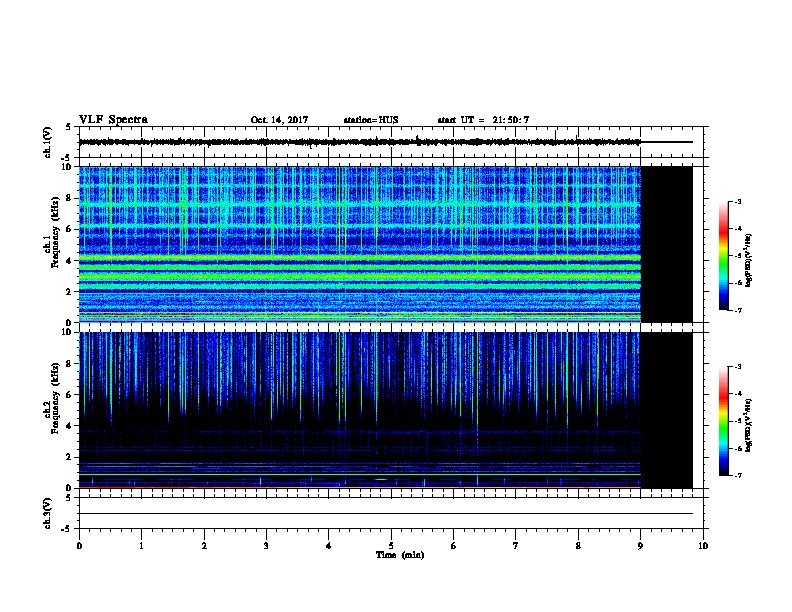This screenshot has width=792, height=612.
Task: Click the "10" kHz tick of ch.1 spectrogram
Action: (x=69, y=167)
